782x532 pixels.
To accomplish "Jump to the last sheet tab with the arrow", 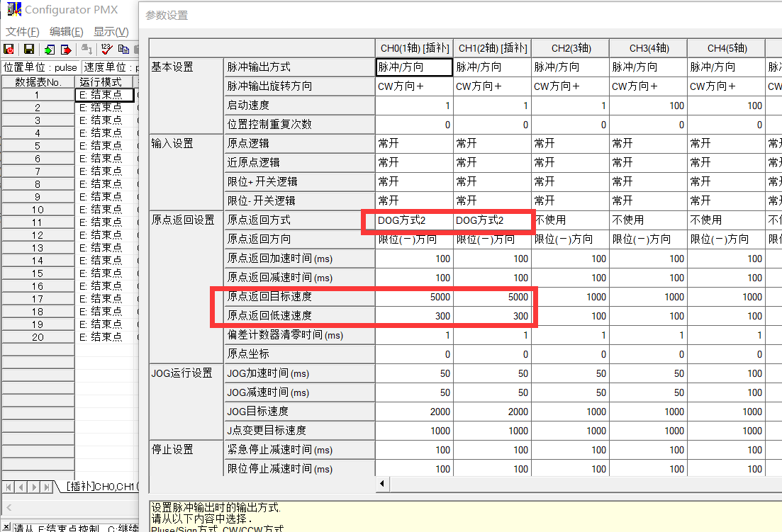I will tap(45, 487).
